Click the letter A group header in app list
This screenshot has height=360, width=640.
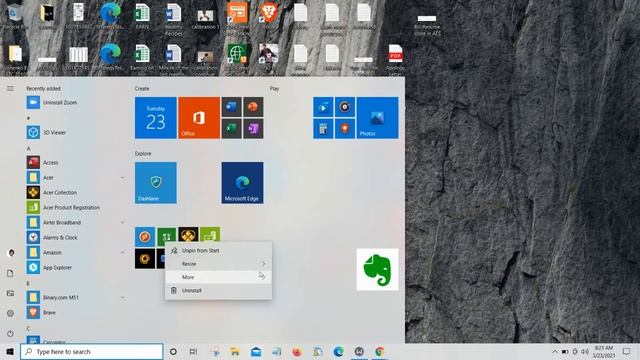[x=29, y=149]
